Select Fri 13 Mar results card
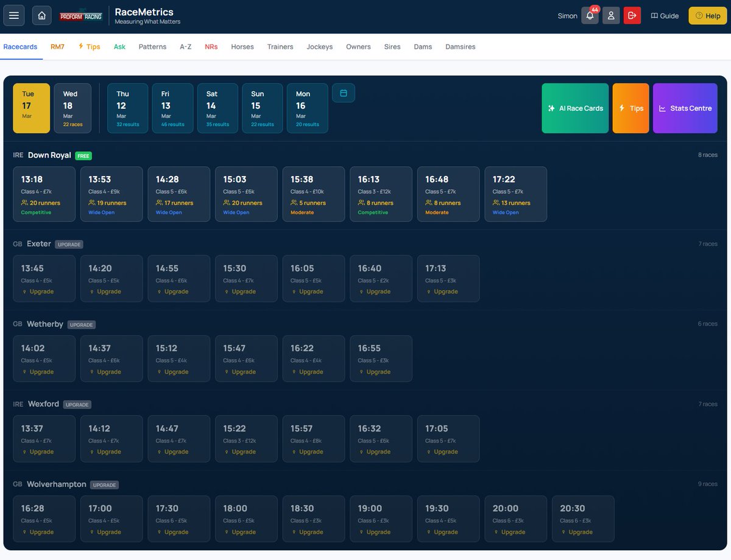 [x=172, y=108]
